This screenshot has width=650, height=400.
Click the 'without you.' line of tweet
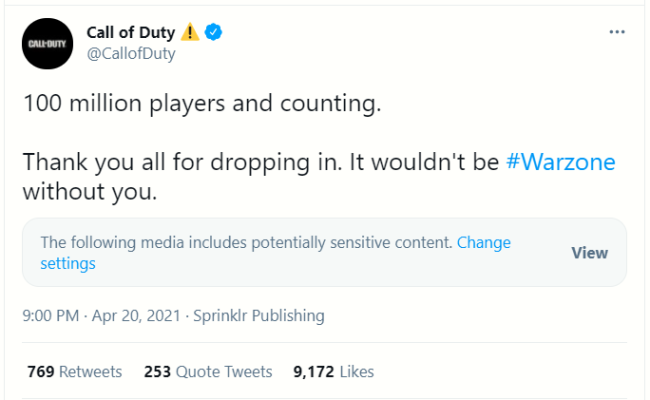pos(90,192)
